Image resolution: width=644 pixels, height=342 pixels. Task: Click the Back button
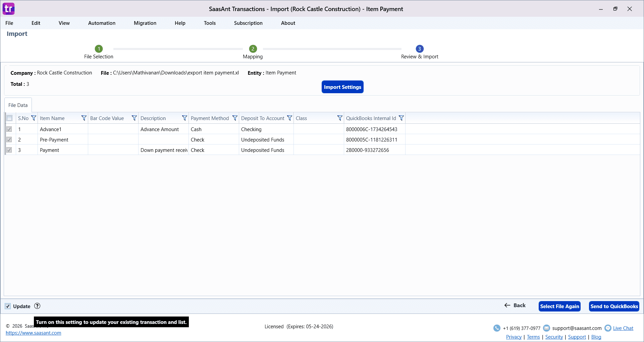point(515,305)
